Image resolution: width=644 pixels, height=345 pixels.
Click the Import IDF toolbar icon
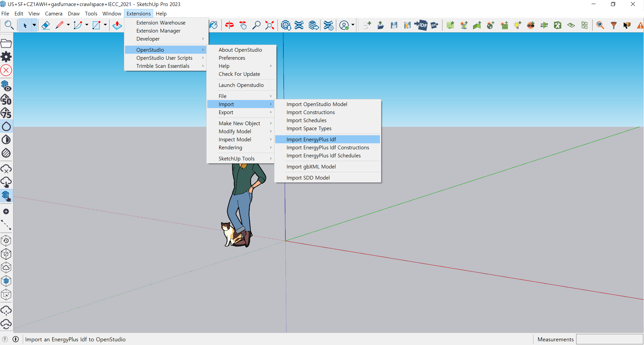point(421,25)
